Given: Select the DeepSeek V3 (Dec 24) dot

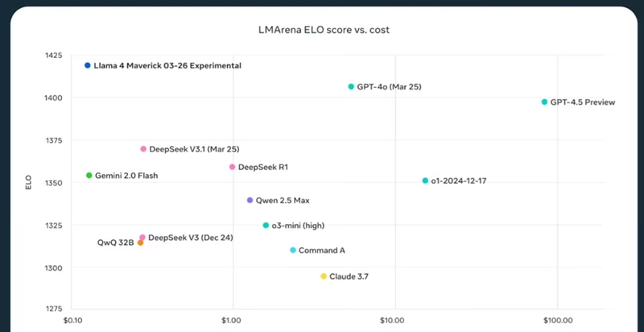Looking at the screenshot, I should point(142,238).
